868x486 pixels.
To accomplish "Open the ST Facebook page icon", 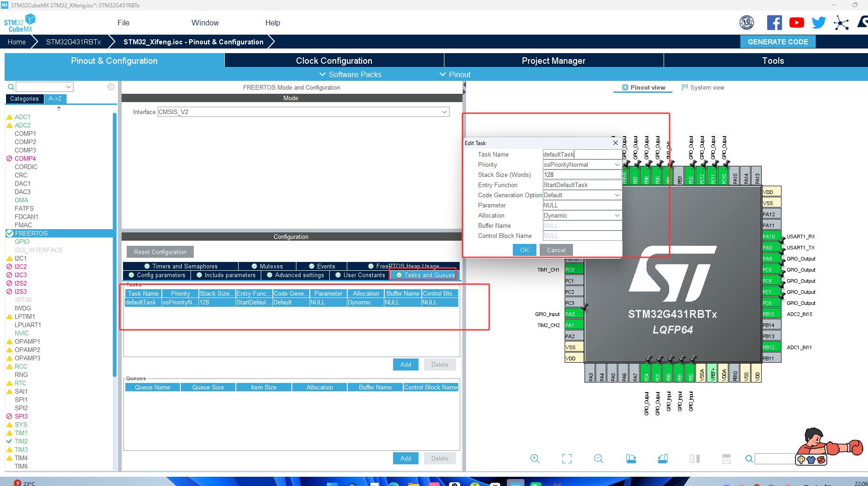I will (774, 23).
